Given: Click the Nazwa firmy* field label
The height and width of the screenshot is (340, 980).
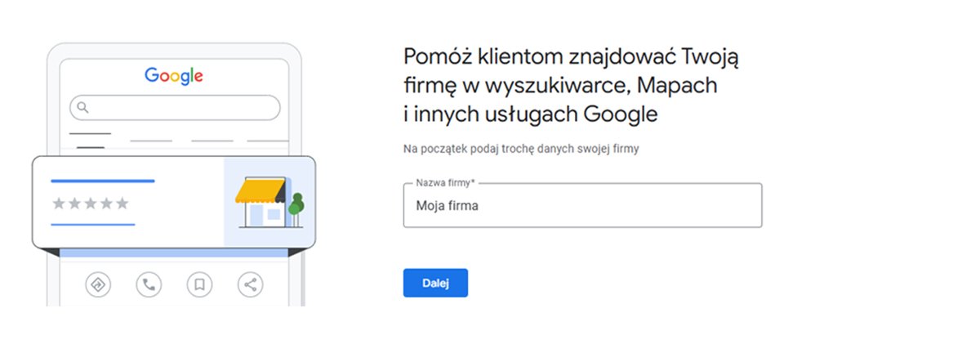Looking at the screenshot, I should click(446, 183).
